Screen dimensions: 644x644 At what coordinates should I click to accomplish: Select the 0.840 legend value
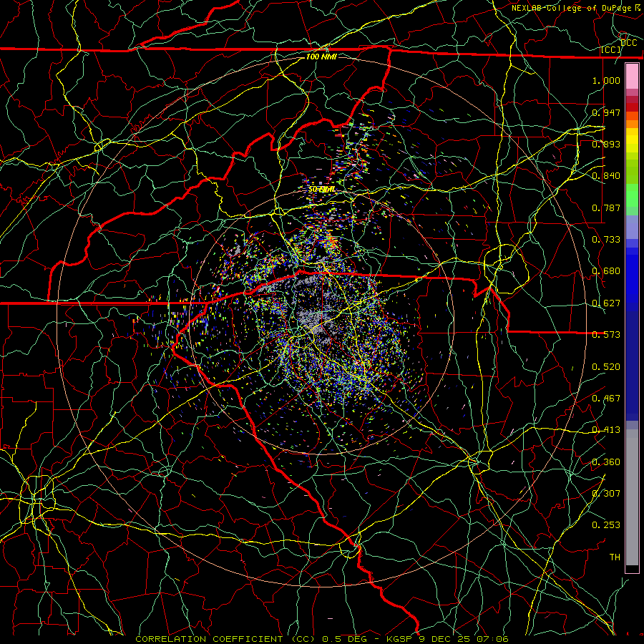[606, 175]
